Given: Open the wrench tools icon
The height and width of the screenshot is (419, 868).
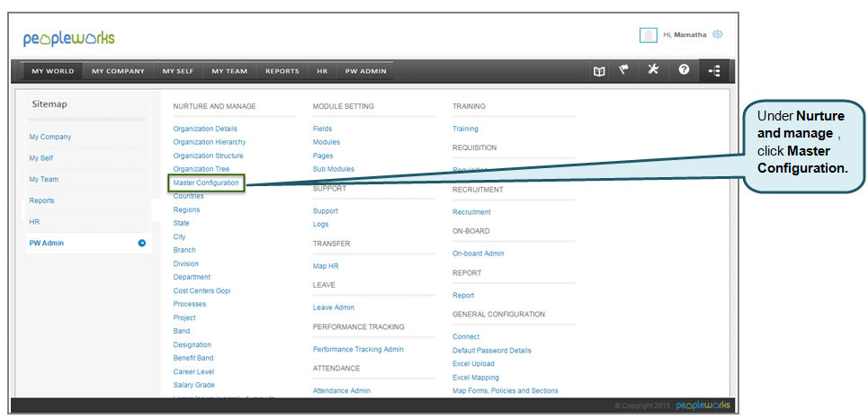Looking at the screenshot, I should tap(653, 70).
